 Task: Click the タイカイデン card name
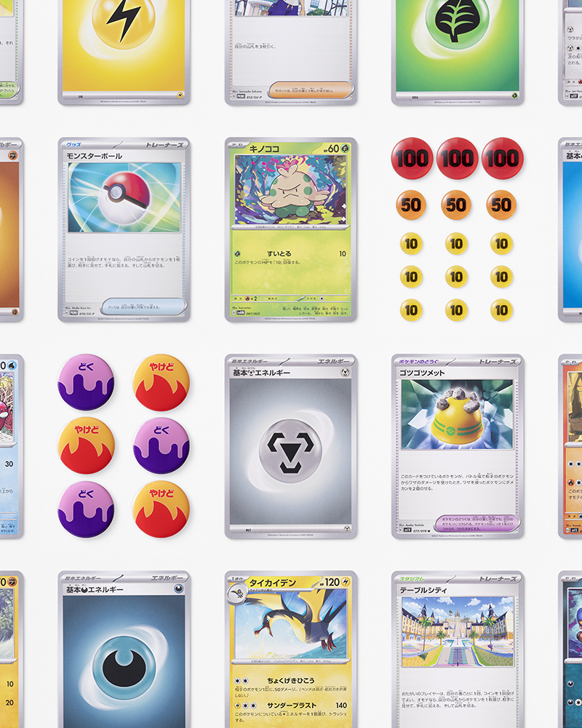[x=272, y=582]
